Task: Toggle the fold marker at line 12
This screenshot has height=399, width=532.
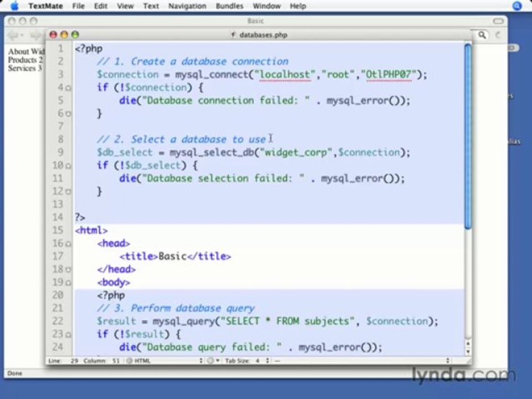Action: (x=68, y=192)
